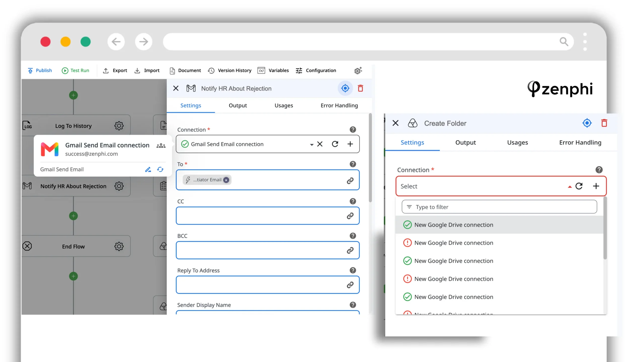The image size is (644, 362).
Task: Click the connection dropdown list scrollbar
Action: tap(605, 228)
